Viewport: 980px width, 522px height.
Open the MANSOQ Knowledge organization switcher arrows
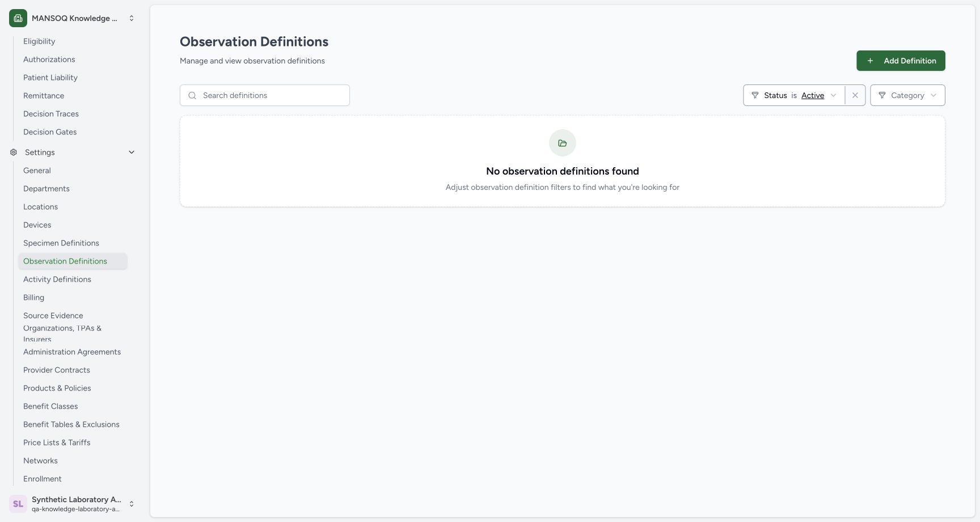132,18
